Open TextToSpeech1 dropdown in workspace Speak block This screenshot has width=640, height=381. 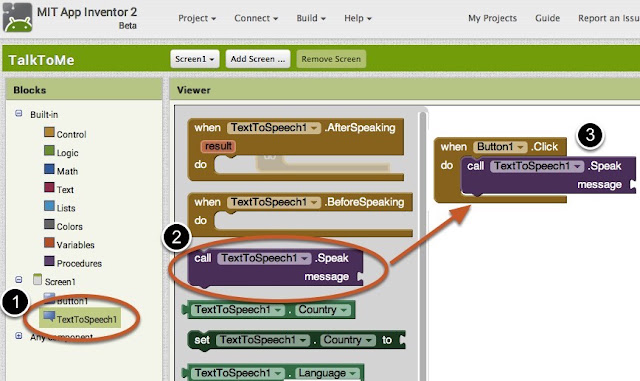click(537, 166)
